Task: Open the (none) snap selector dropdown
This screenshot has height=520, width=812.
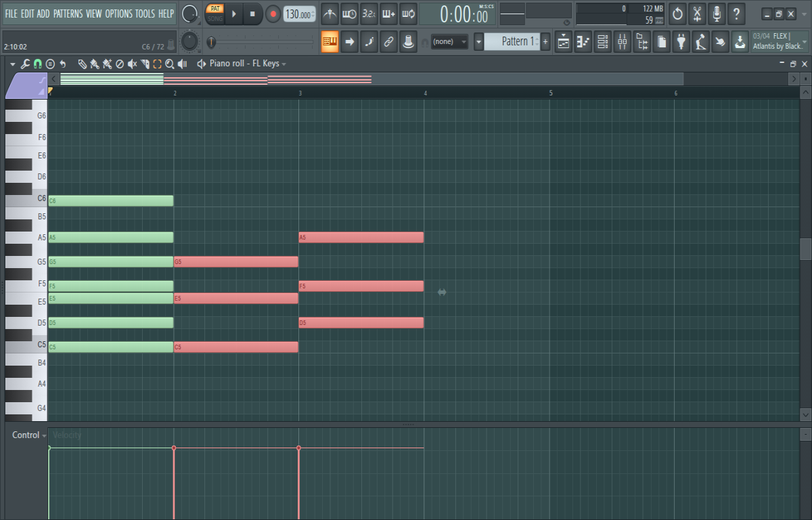Action: pyautogui.click(x=449, y=41)
